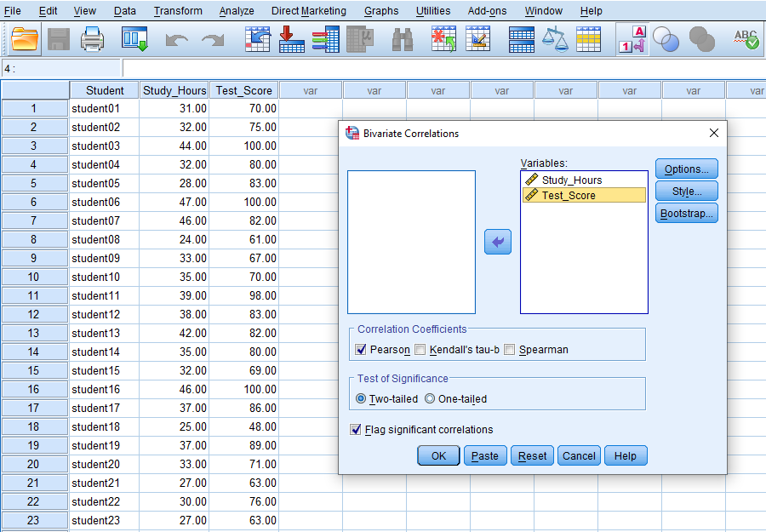Open the Transform menu
The width and height of the screenshot is (766, 532).
click(178, 10)
